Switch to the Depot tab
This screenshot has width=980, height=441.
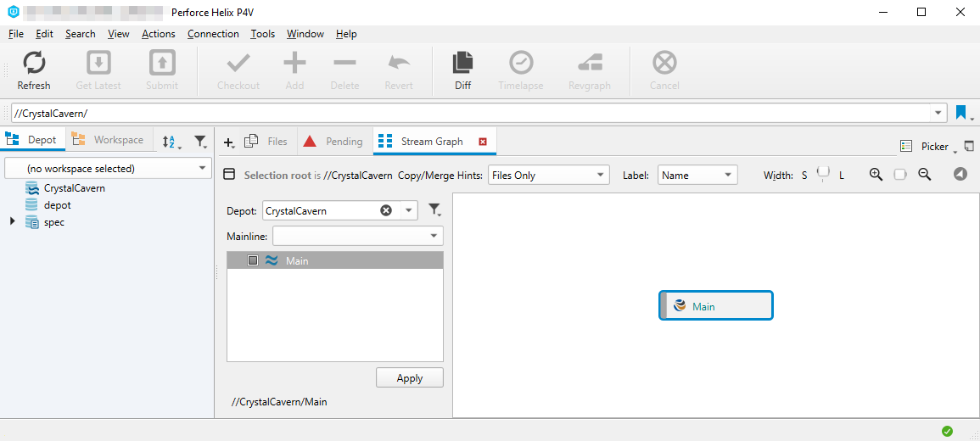tap(32, 140)
